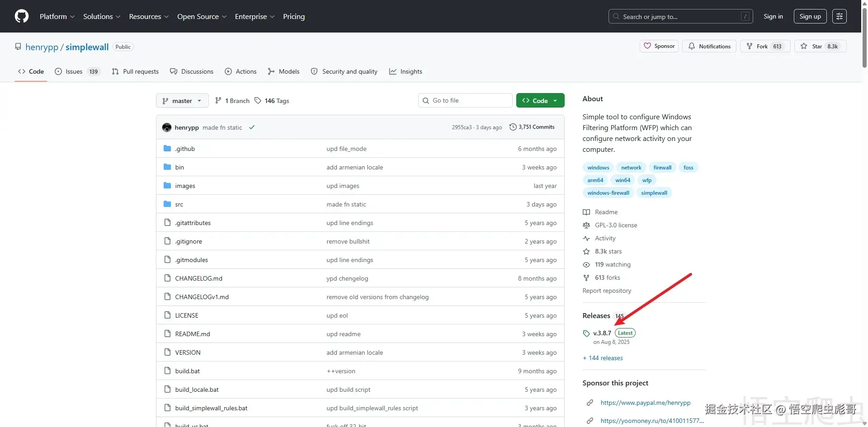This screenshot has width=868, height=427.
Task: Click the 2955ca3 commit hash
Action: (462, 127)
